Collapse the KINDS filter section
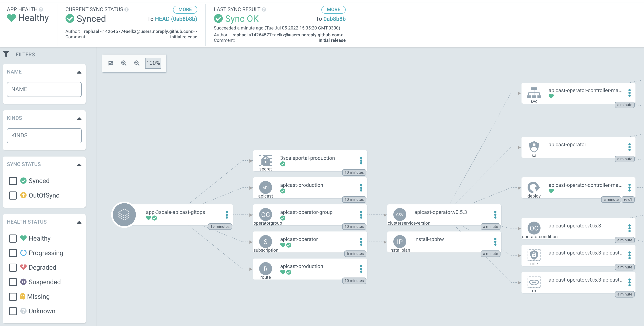 coord(79,118)
